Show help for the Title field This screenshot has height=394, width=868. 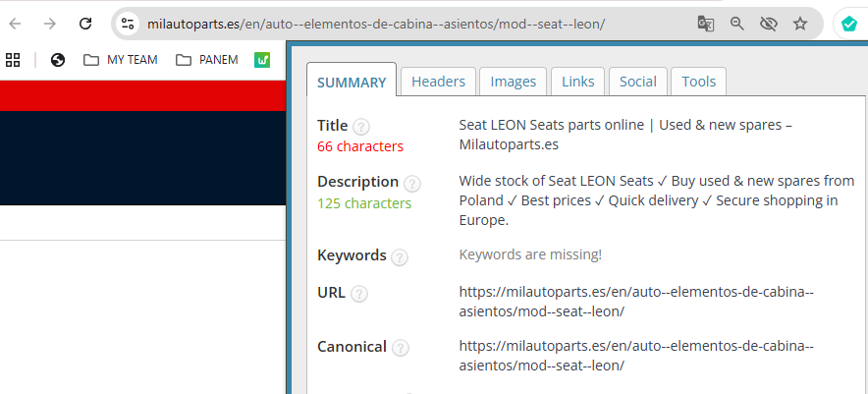coord(361,127)
